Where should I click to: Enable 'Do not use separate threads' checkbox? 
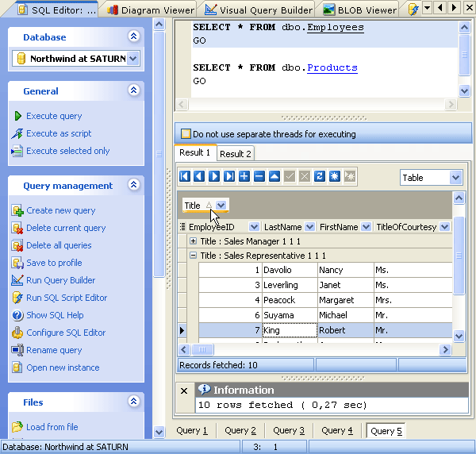186,134
